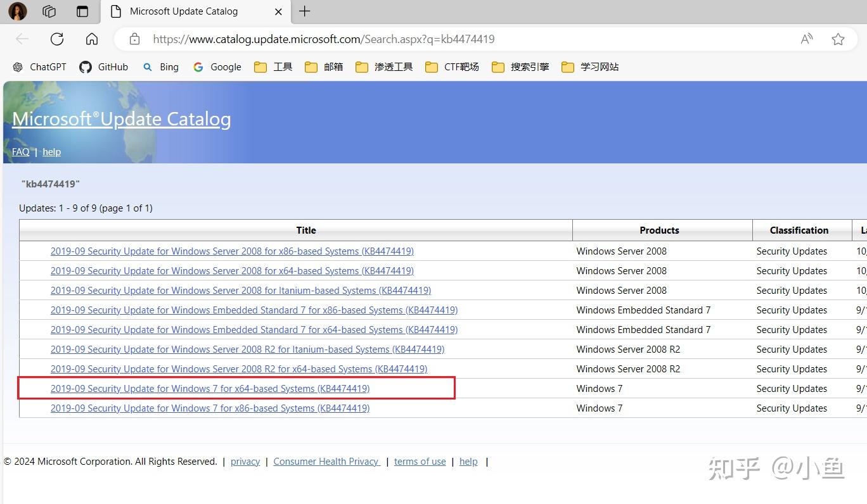
Task: Open the FAQ link
Action: (20, 151)
